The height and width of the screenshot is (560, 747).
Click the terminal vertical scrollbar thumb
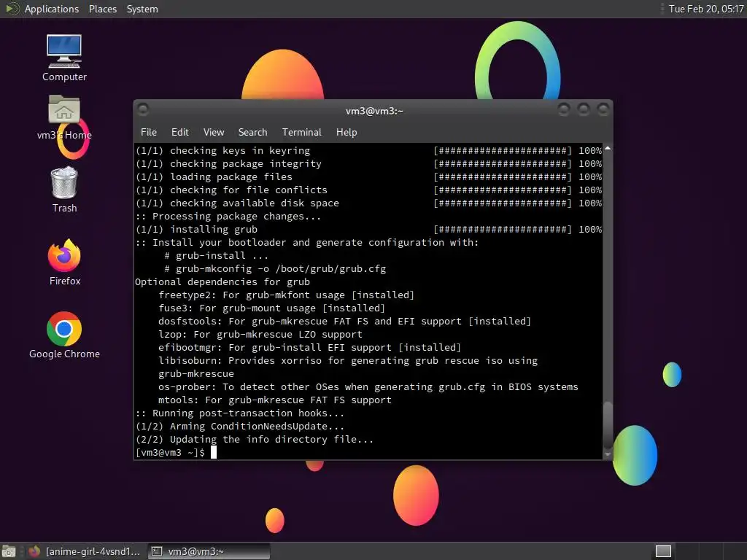pos(608,425)
